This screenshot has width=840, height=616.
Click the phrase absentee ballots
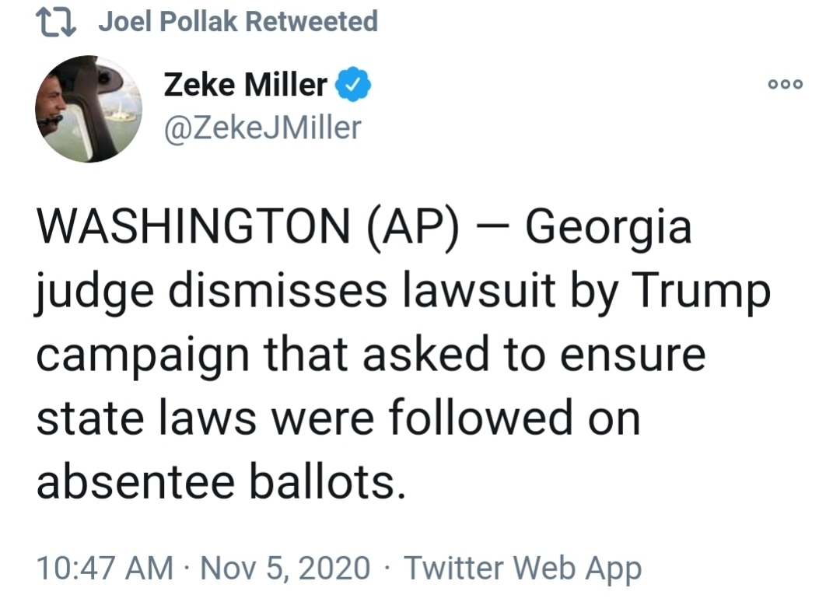221,481
